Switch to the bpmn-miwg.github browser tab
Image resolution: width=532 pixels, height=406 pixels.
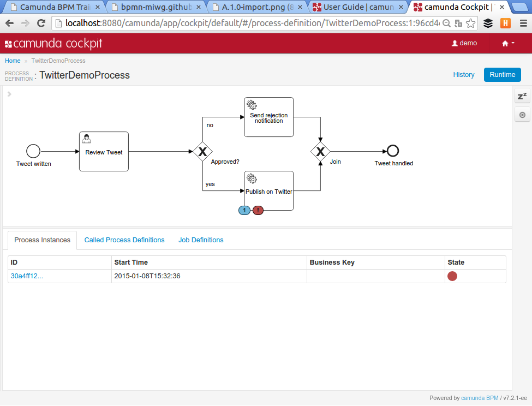coord(156,7)
